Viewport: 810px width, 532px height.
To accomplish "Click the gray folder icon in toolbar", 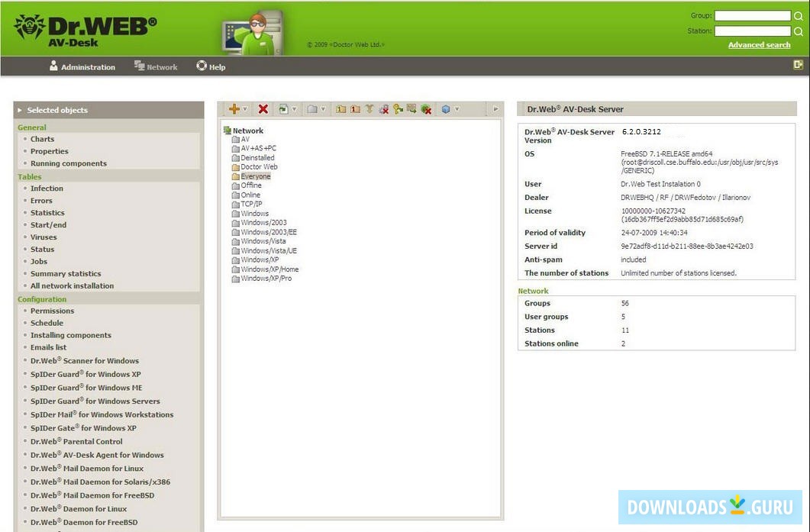I will click(312, 109).
